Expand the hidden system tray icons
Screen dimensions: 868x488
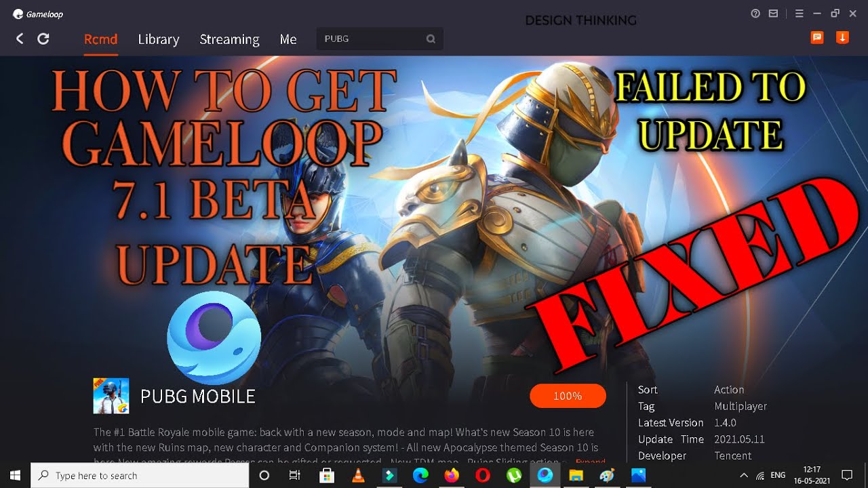744,475
